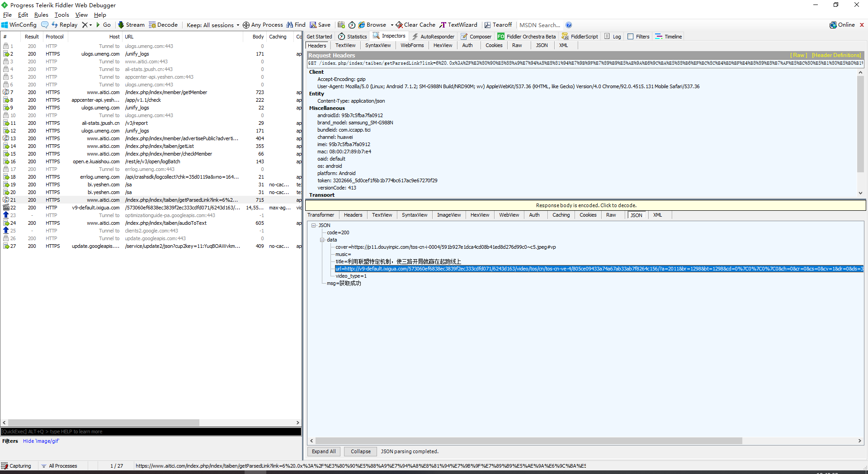
Task: Click the Expand All button
Action: point(324,451)
